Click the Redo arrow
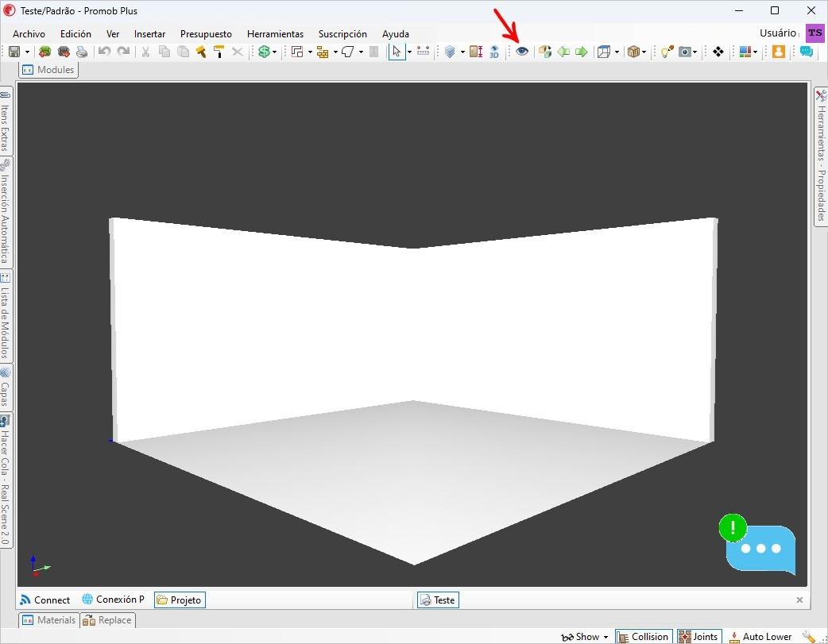This screenshot has height=644, width=828. 123,51
